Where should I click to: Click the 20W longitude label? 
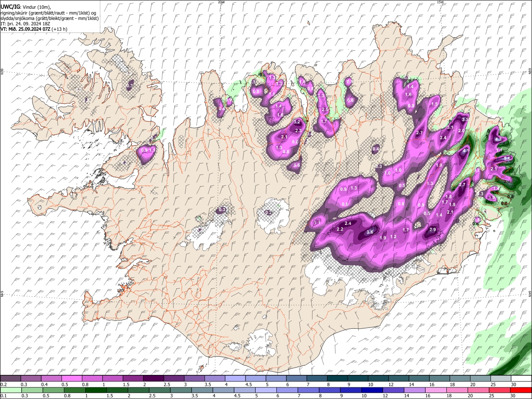point(222,2)
